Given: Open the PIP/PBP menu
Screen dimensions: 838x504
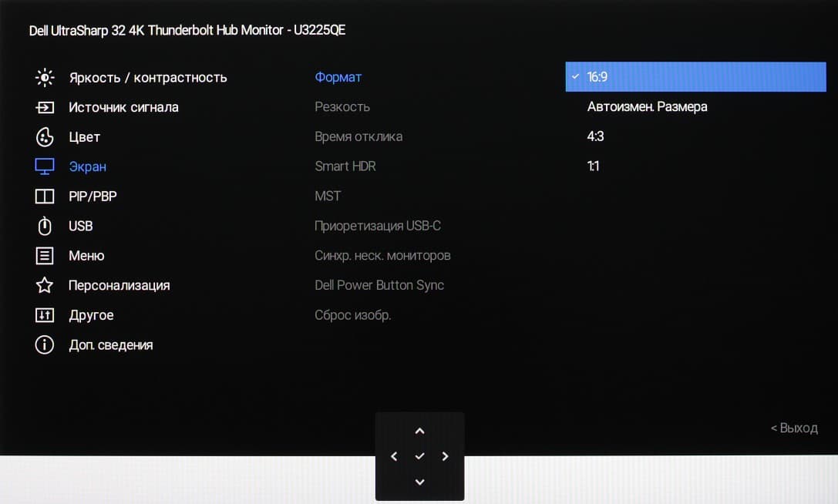Looking at the screenshot, I should [93, 197].
